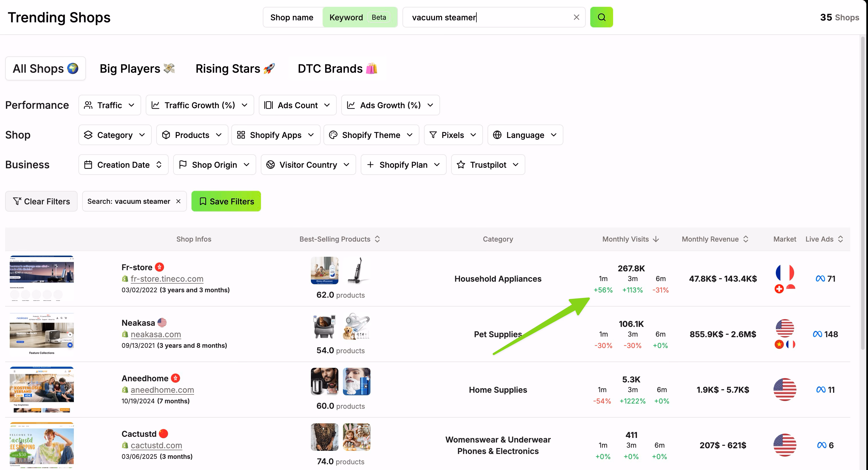Viewport: 868px width, 470px height.
Task: Open the aneedhome.com link
Action: (162, 390)
